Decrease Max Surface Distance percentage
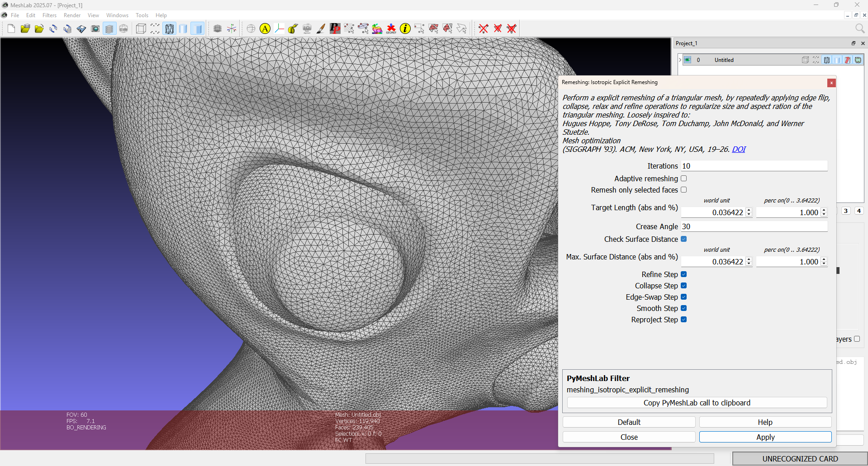Screen dimensions: 868x466 (x=824, y=264)
